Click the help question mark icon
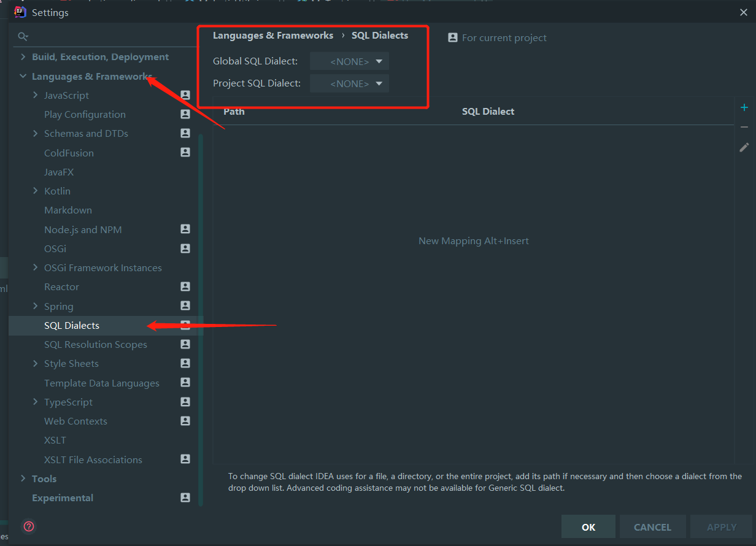This screenshot has width=756, height=546. [x=29, y=526]
